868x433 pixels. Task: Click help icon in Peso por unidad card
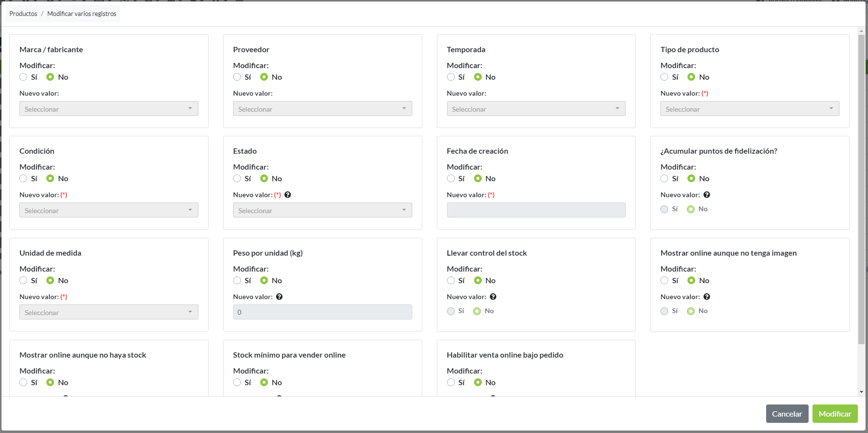[x=280, y=297]
